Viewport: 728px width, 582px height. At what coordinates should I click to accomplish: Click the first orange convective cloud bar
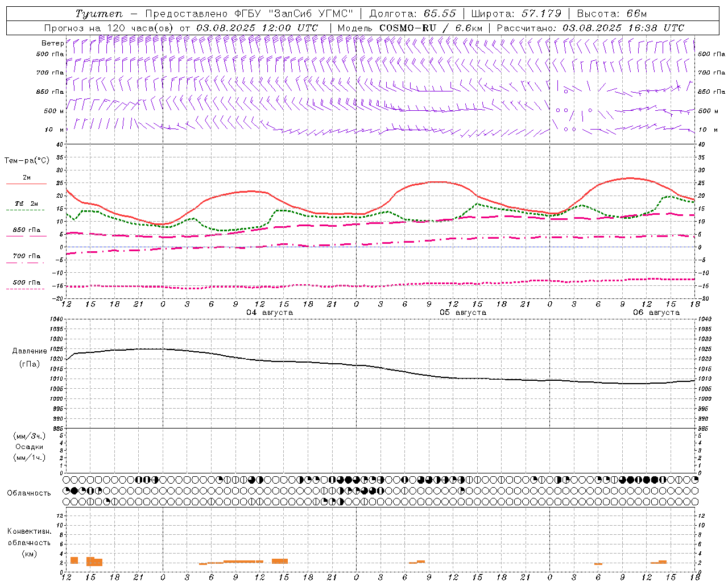pyautogui.click(x=74, y=560)
